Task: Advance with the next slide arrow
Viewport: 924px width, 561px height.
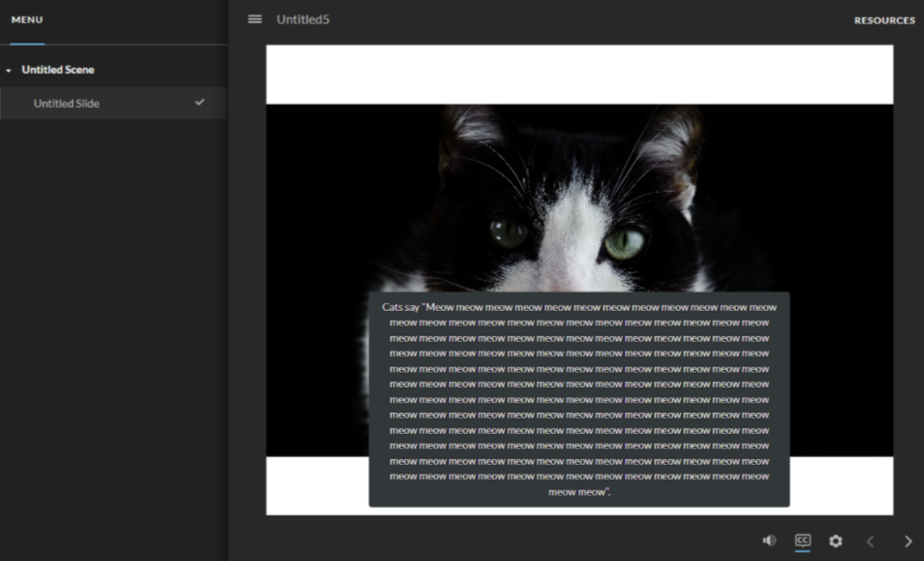Action: point(908,542)
